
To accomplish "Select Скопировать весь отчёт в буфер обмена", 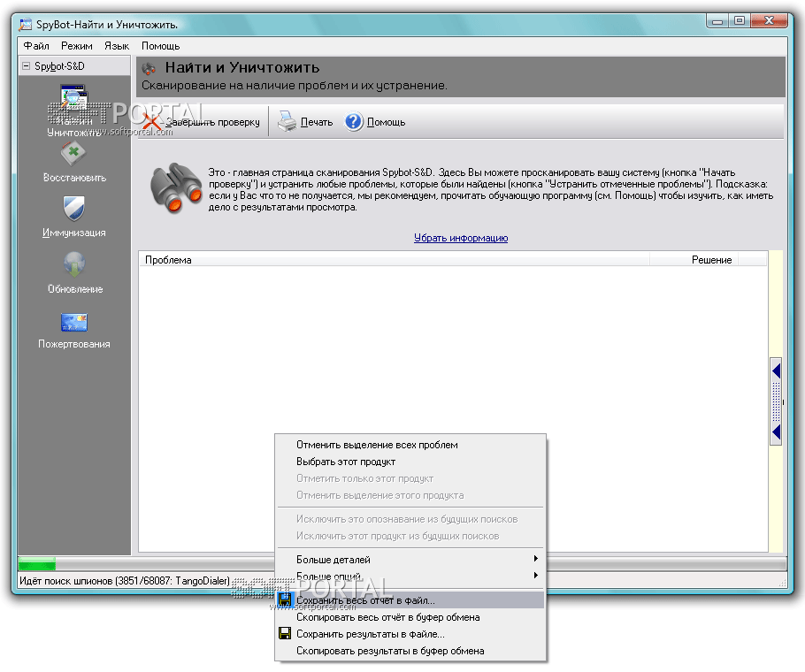I will coord(410,617).
